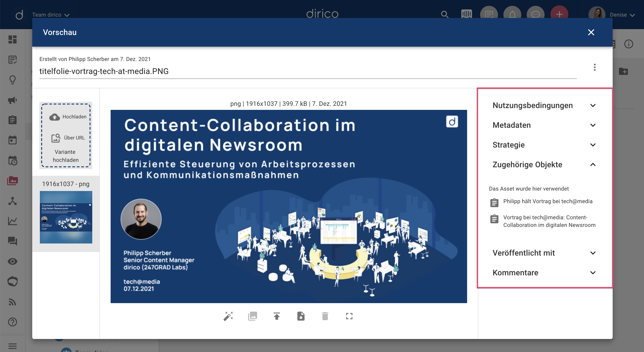Click the add folder icon behind dialog
This screenshot has width=644, height=352.
tap(623, 71)
